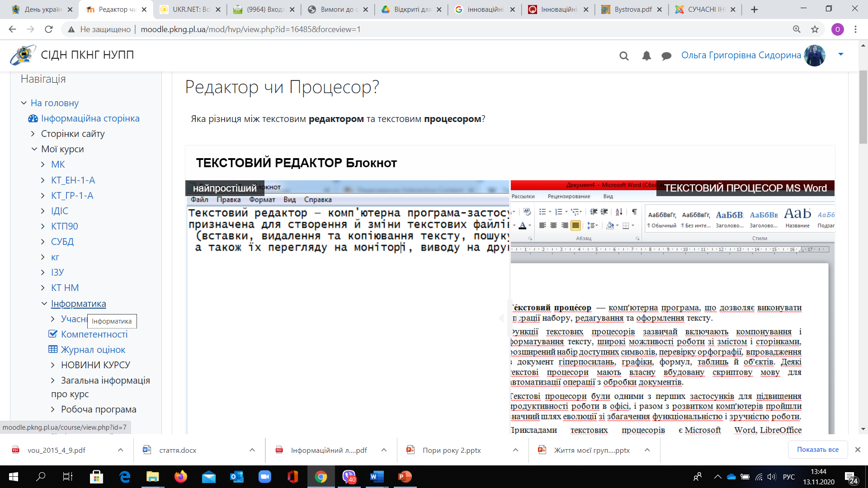This screenshot has height=488, width=868.
Task: Click the Показать все downloads button
Action: point(817,450)
